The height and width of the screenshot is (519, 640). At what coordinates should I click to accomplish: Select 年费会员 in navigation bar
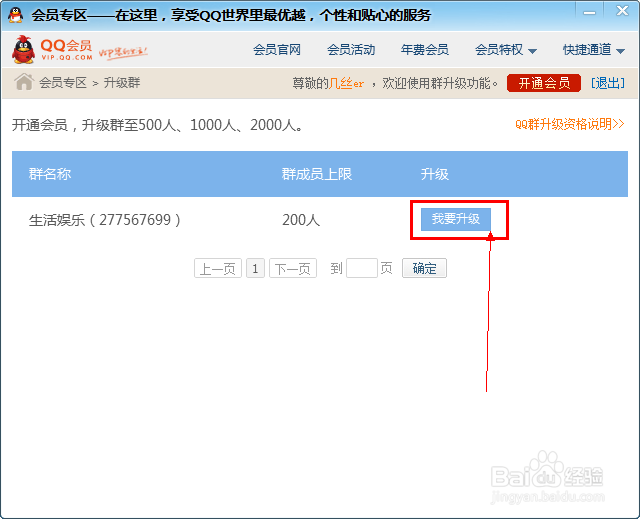pyautogui.click(x=424, y=50)
